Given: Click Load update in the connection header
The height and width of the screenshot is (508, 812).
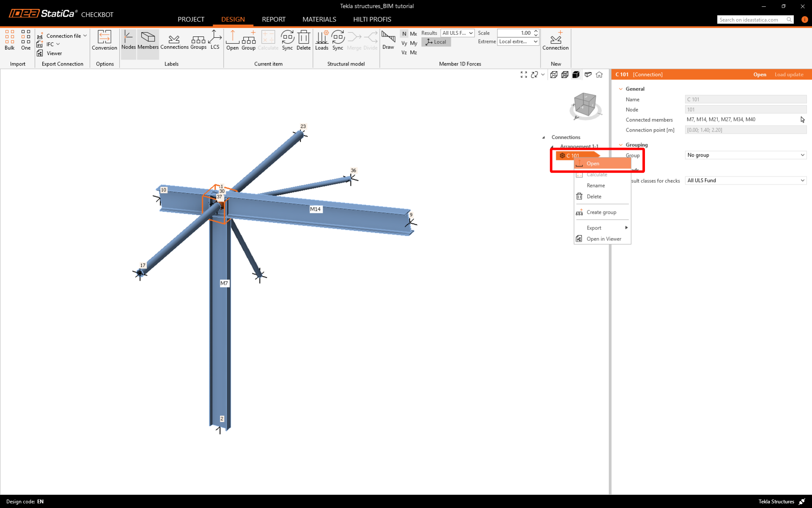Looking at the screenshot, I should point(789,75).
